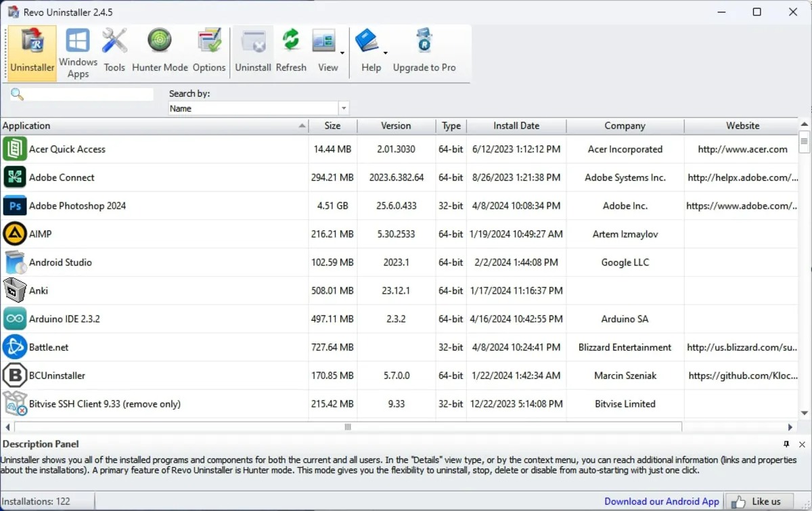Sort by Size column header
Viewport: 812px width, 511px height.
tap(332, 126)
